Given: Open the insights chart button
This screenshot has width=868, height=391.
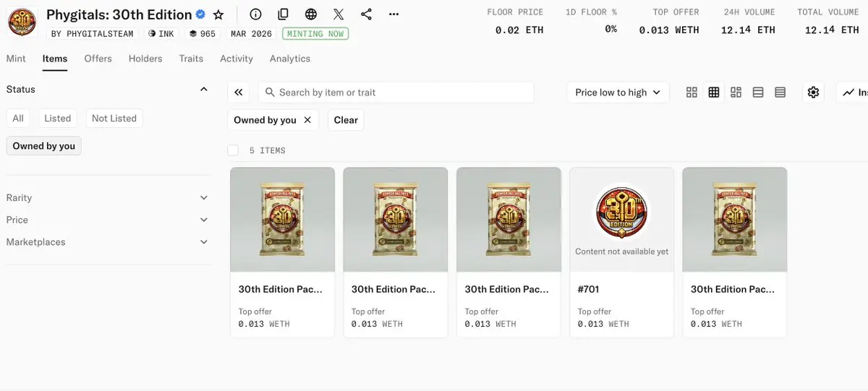Looking at the screenshot, I should (852, 93).
